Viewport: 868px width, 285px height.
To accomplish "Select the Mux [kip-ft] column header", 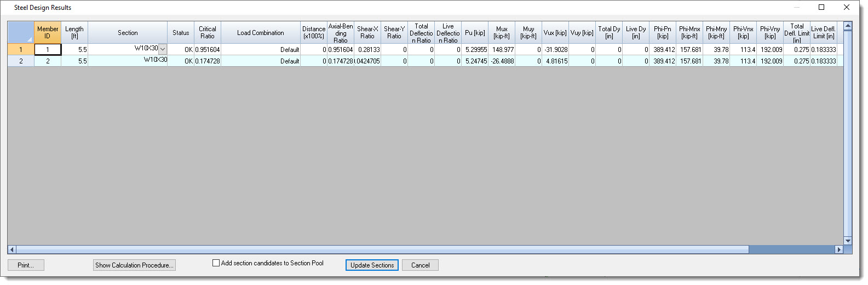I will (x=502, y=33).
